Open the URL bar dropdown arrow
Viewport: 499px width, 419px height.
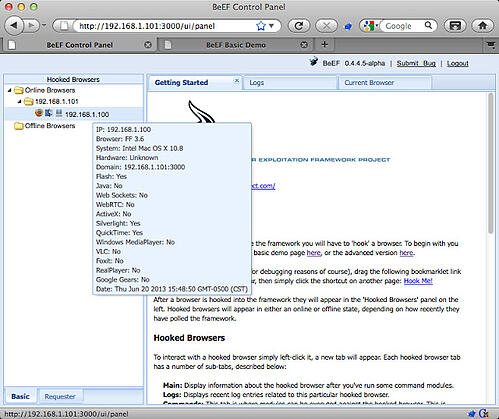[272, 26]
